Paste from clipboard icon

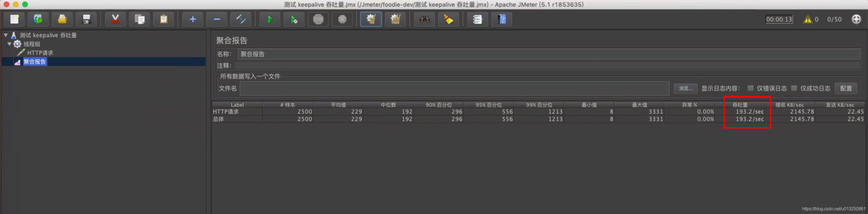[x=164, y=19]
